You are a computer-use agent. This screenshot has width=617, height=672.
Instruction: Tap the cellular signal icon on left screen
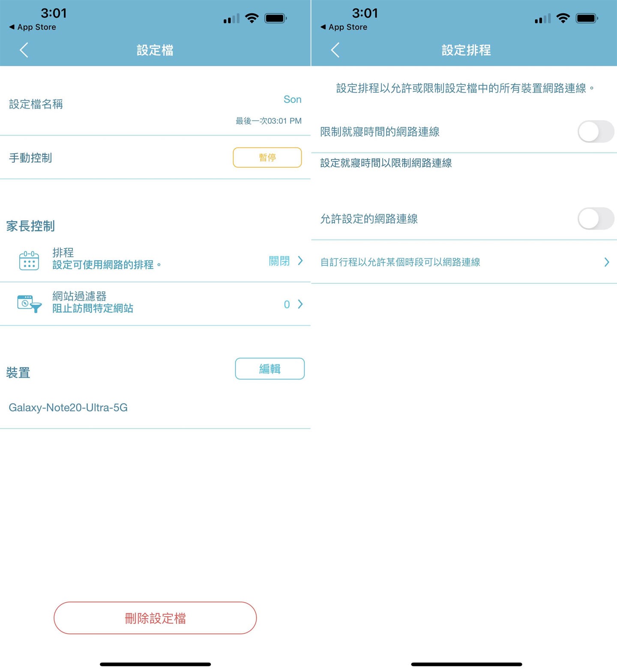tap(231, 18)
